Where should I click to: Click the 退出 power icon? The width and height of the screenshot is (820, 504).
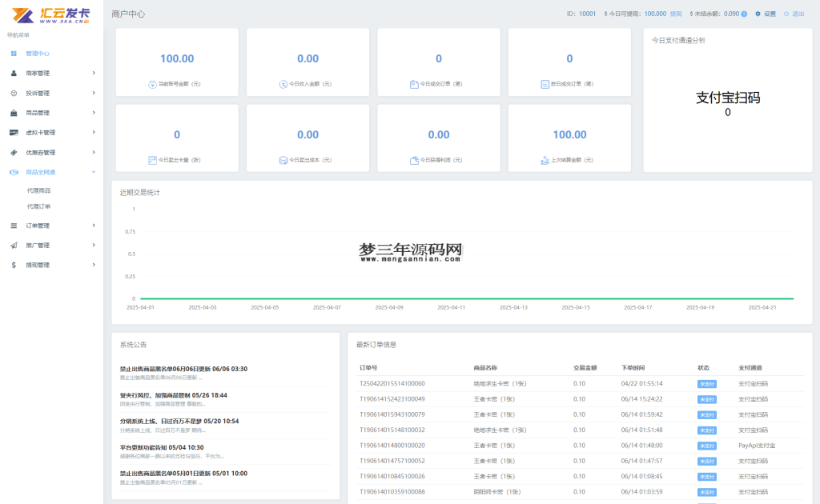click(x=786, y=13)
